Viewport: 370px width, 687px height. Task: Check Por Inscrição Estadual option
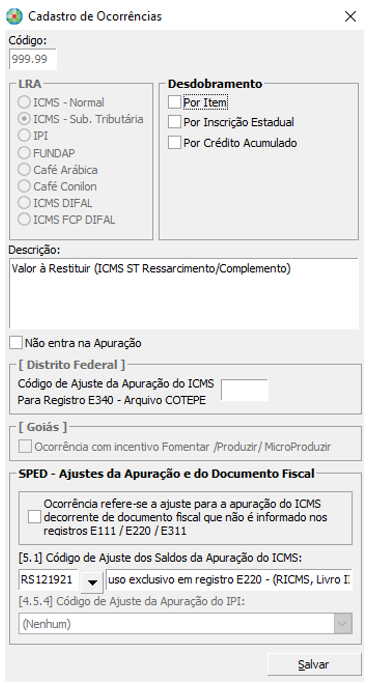coord(174,122)
